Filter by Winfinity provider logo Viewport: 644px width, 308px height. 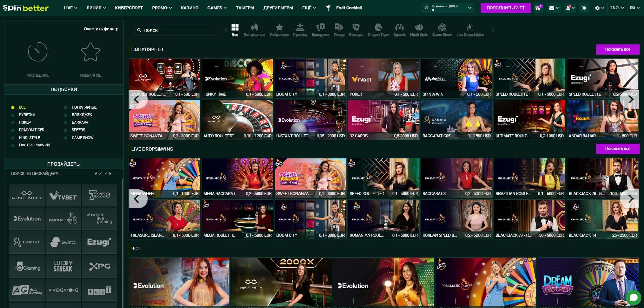[27, 195]
